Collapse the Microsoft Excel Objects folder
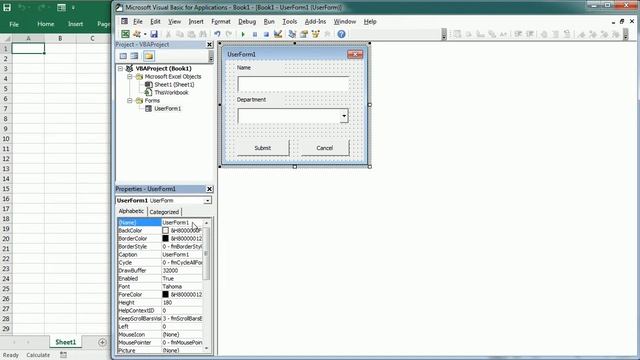640x360 pixels. (x=130, y=77)
